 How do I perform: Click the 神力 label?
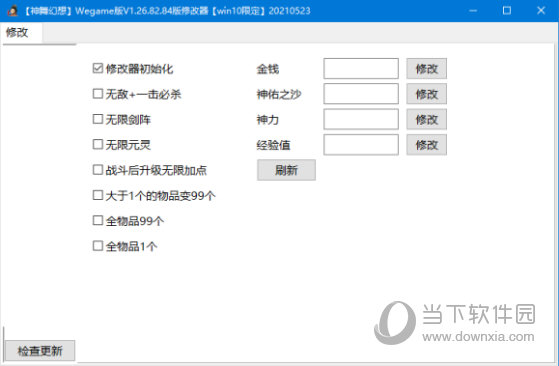click(x=268, y=120)
